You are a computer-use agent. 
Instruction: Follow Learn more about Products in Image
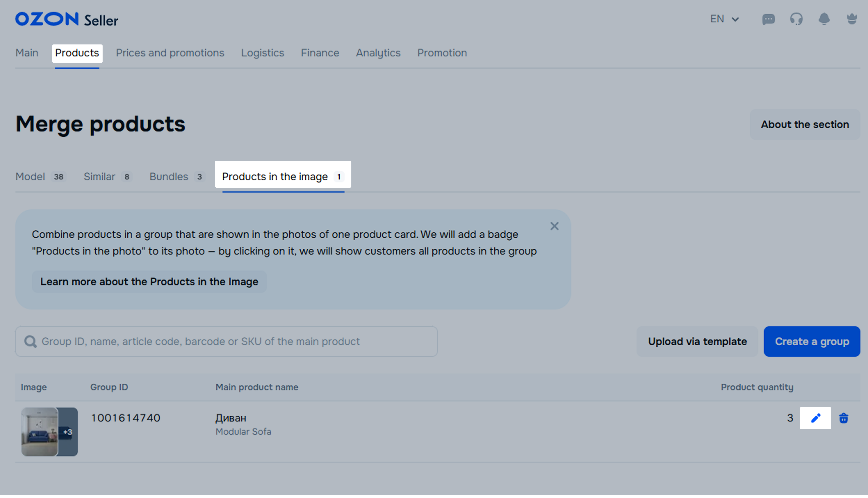click(x=149, y=282)
